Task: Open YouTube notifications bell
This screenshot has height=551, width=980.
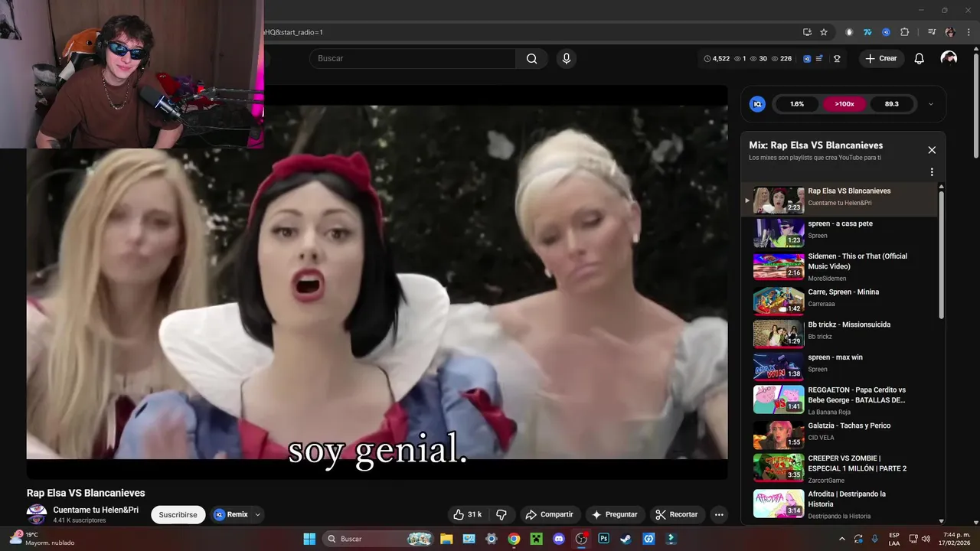Action: [920, 59]
